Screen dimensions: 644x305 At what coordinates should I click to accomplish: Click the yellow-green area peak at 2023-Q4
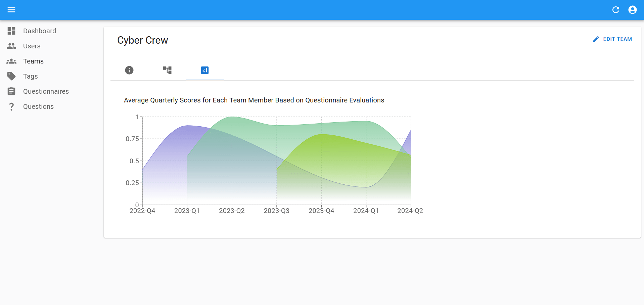click(x=321, y=135)
